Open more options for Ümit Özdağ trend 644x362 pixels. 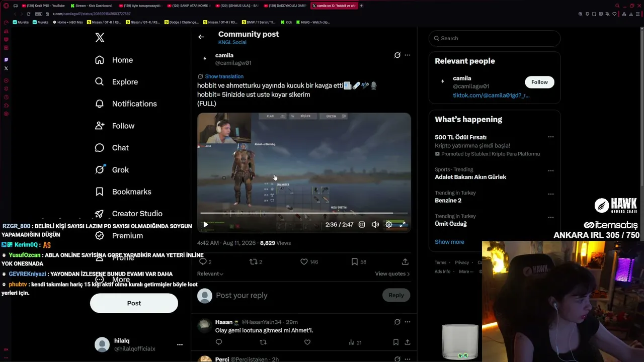[550, 217]
